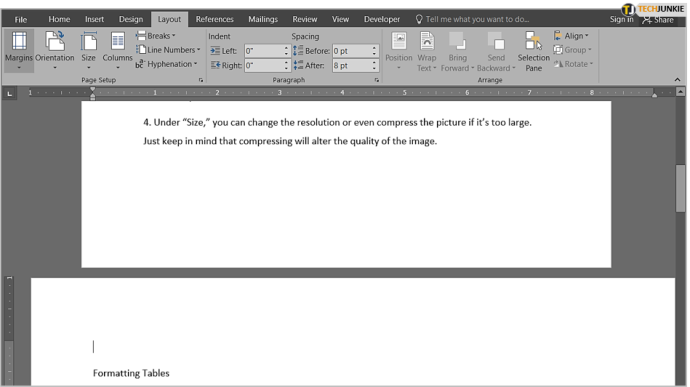Collapse the ribbon with the chevron
Viewport: 690px width, 387px height.
677,80
